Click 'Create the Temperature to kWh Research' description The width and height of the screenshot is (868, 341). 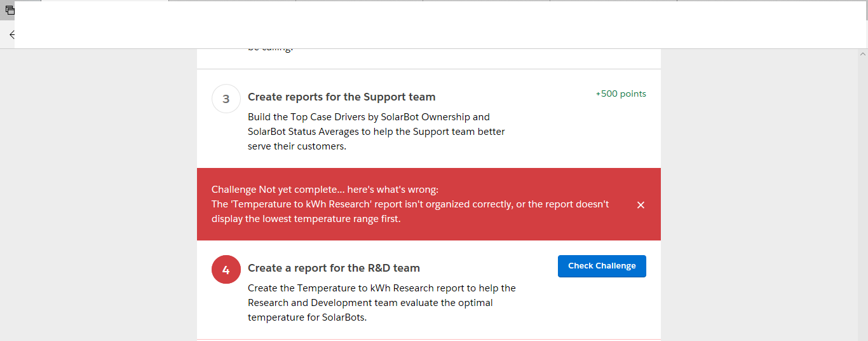point(381,288)
